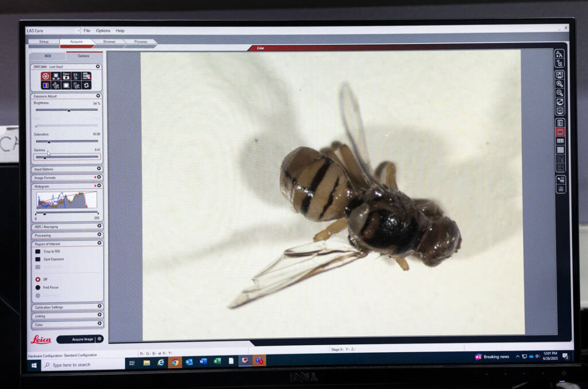This screenshot has width=588, height=389.
Task: Click the zoom in magnifier icon
Action: 559,84
